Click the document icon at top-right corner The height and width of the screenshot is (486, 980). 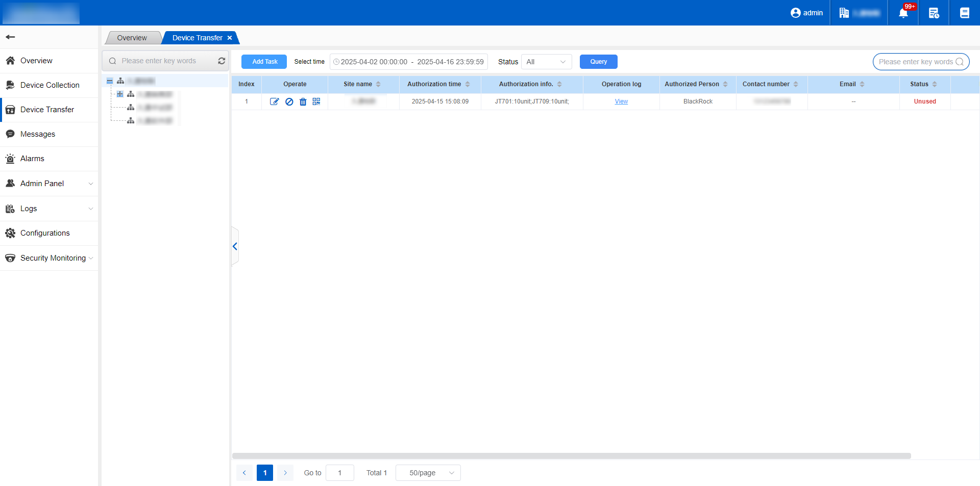coord(964,13)
